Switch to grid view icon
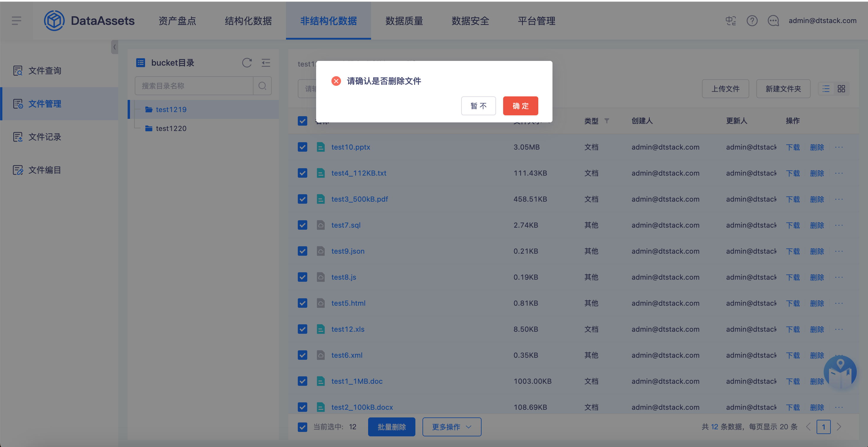The height and width of the screenshot is (447, 868). tap(841, 89)
